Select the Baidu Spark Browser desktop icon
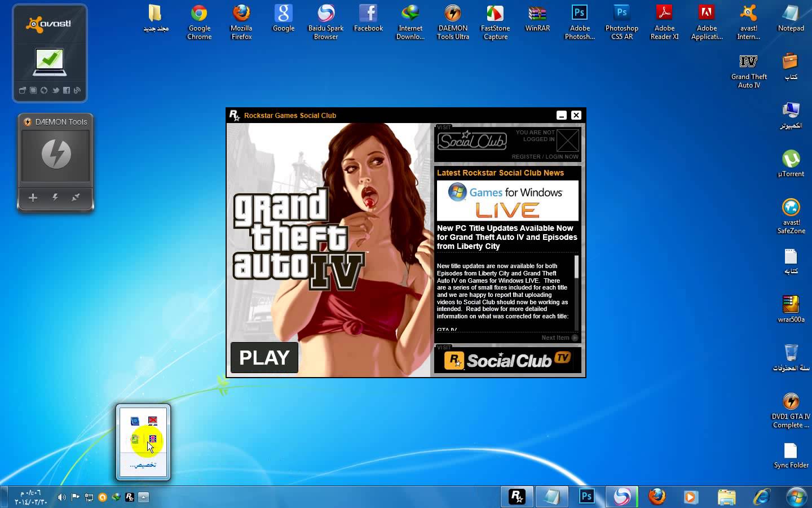The width and height of the screenshot is (812, 508). click(x=326, y=23)
